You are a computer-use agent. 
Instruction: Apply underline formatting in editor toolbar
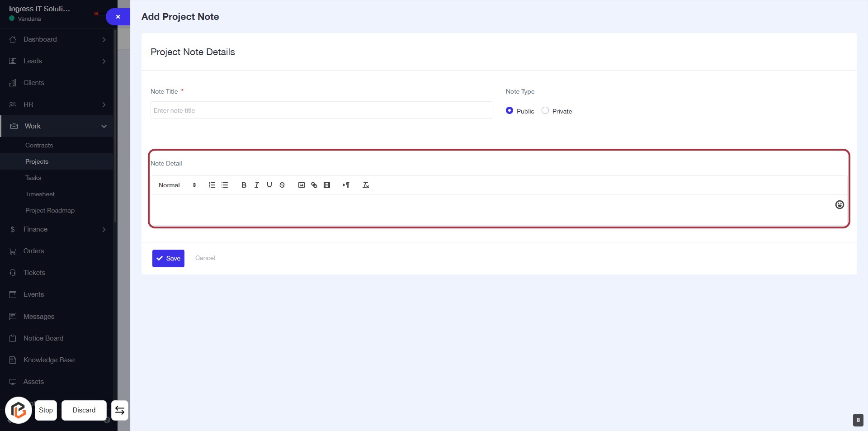click(269, 185)
